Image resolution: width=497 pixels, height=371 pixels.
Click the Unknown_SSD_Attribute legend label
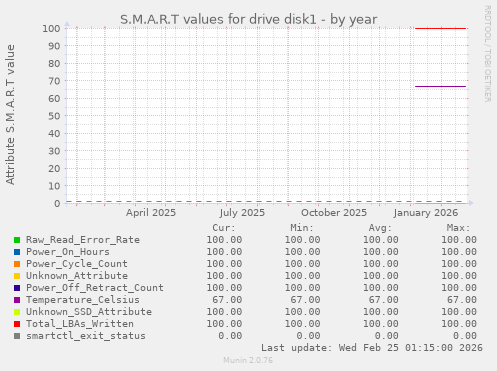coord(89,312)
